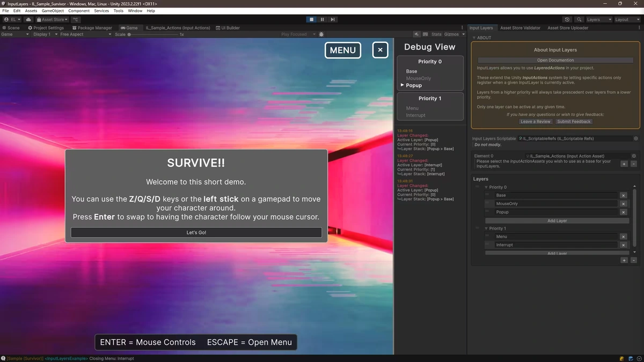Stop play mode using the Stop button
The image size is (644, 362).
tap(311, 19)
